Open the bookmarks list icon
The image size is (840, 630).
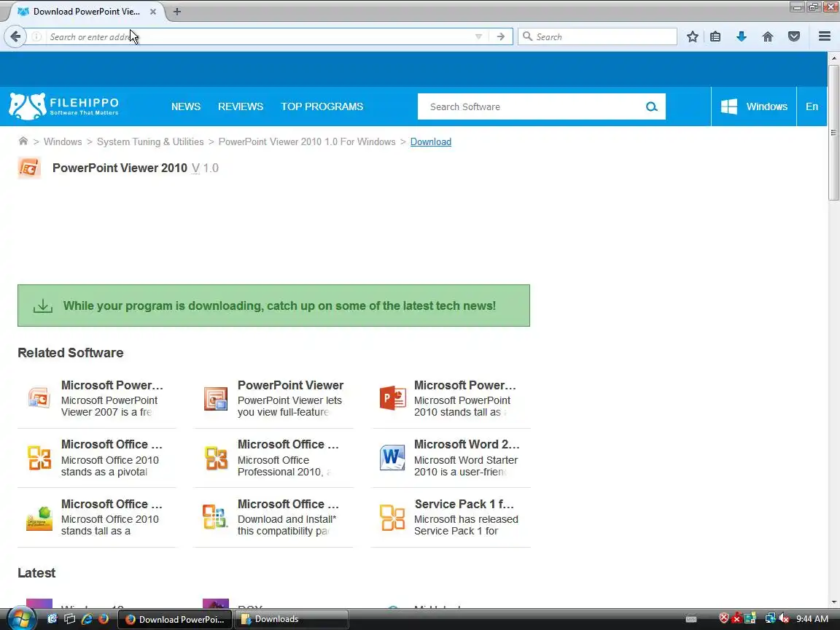point(715,36)
